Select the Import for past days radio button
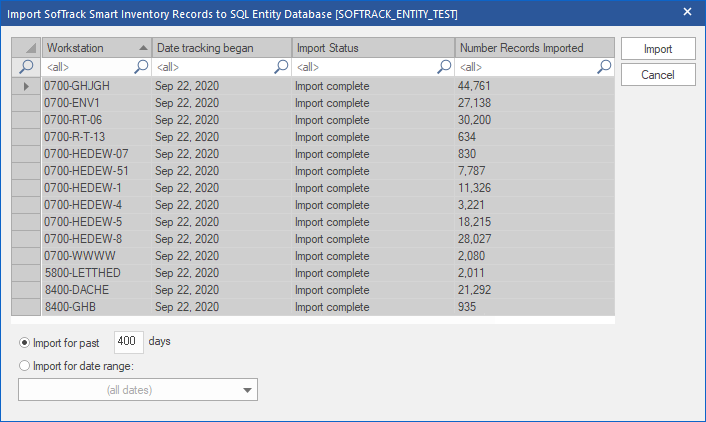Image resolution: width=706 pixels, height=422 pixels. (24, 343)
